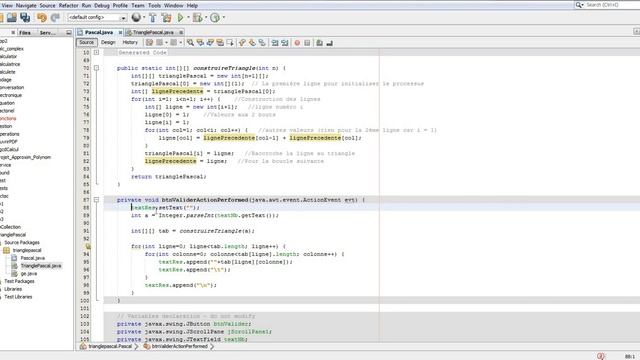Viewport: 640px width, 360px height.
Task: Build the project with hammer icon
Action: click(153, 17)
